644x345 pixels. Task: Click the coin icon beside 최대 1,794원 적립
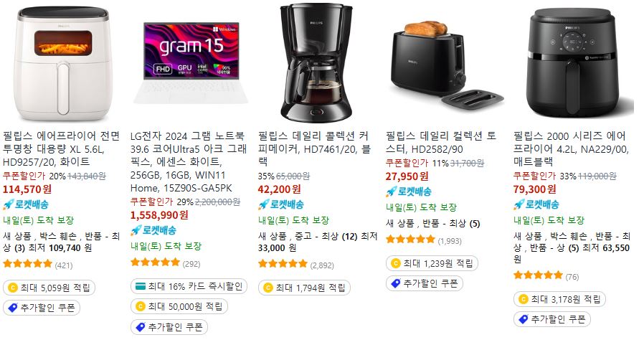(267, 288)
